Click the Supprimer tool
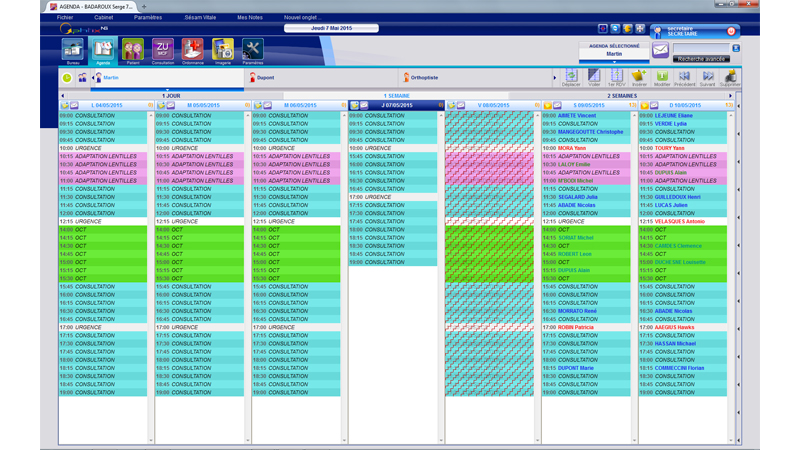The height and width of the screenshot is (450, 800). pos(730,78)
